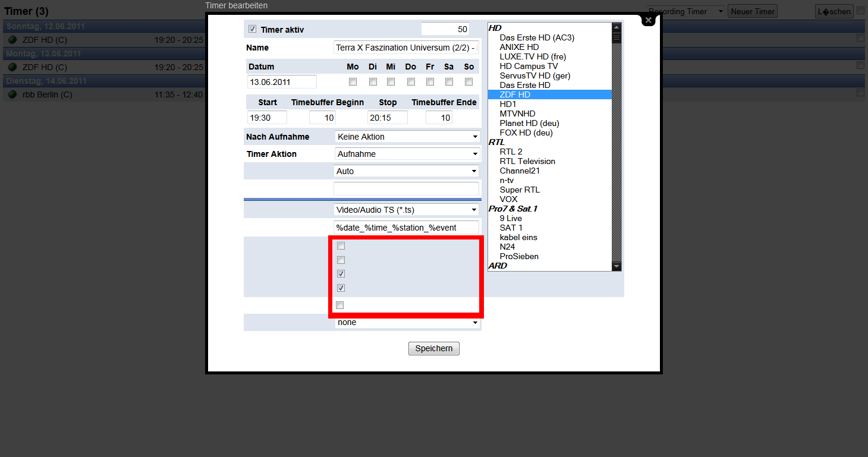Select n-tv channel

point(507,180)
